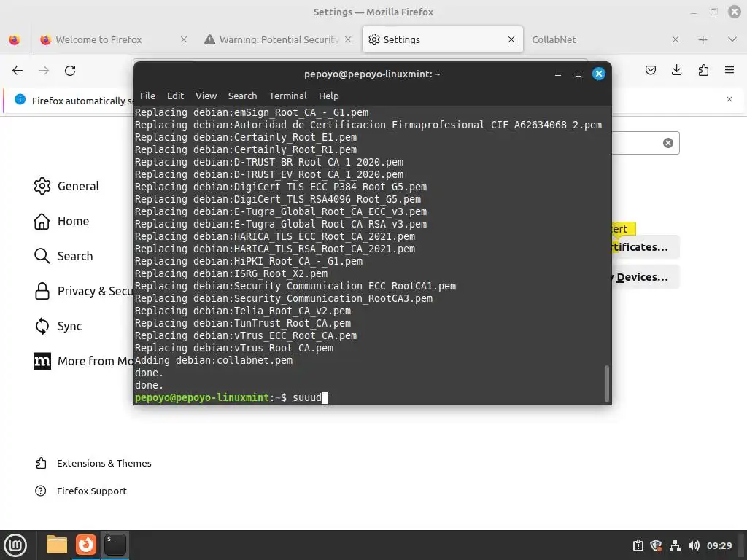This screenshot has height=560, width=747.
Task: Open a new Firefox tab with plus
Action: tap(703, 39)
